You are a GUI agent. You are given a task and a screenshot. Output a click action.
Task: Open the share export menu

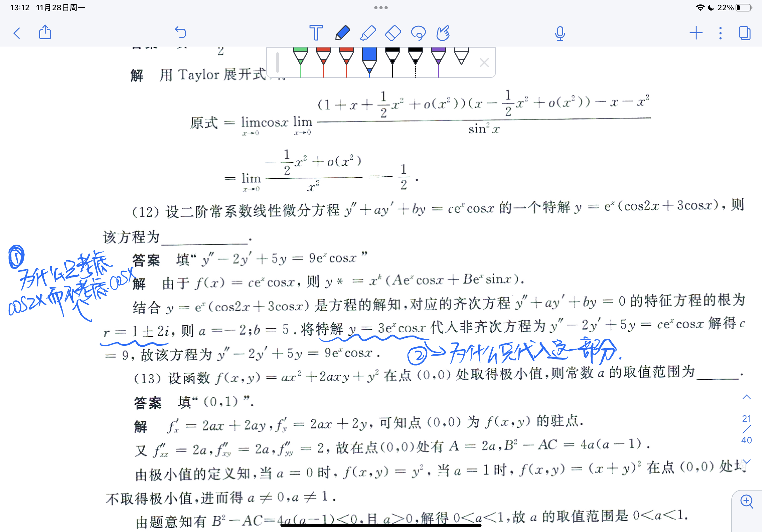click(x=45, y=32)
